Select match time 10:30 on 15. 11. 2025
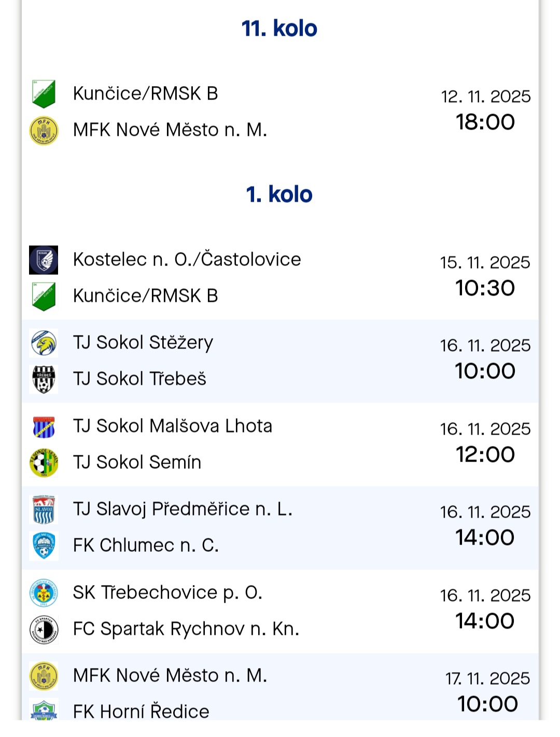The height and width of the screenshot is (737, 560). 485,288
